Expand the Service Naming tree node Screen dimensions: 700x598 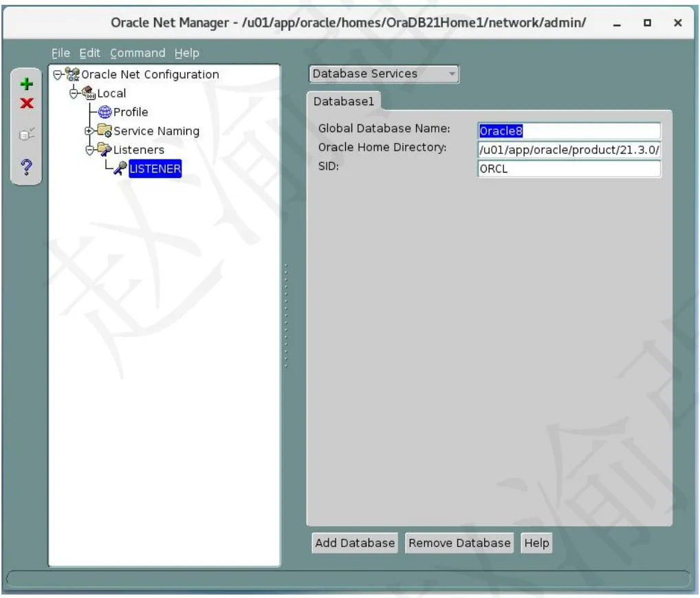click(x=89, y=131)
